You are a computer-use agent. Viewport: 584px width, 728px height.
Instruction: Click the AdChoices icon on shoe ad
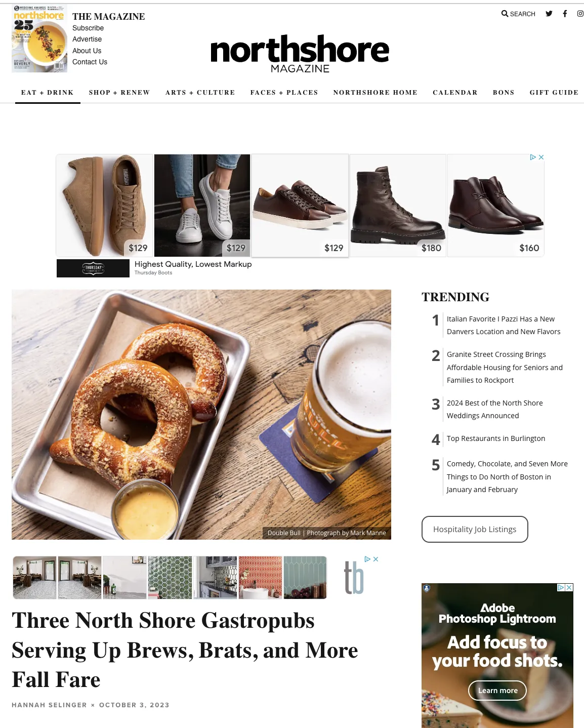point(533,157)
